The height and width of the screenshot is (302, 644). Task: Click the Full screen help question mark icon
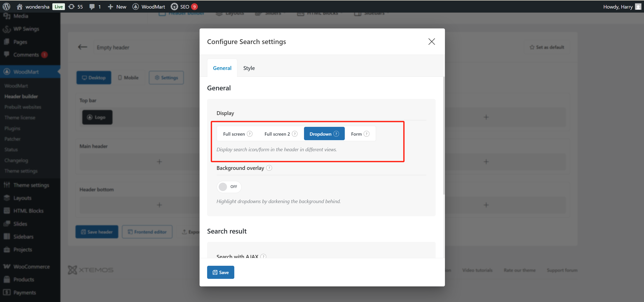[x=250, y=134]
